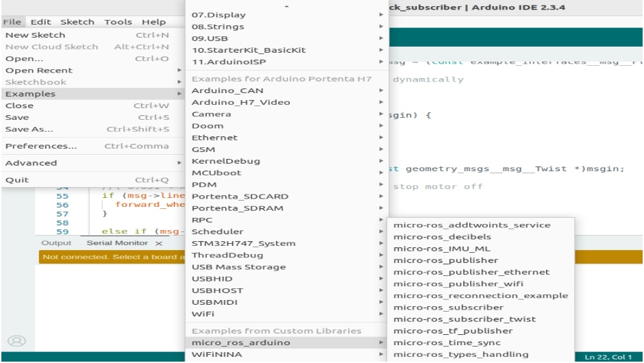
Task: Open micro-ros_publisher example
Action: [480, 260]
